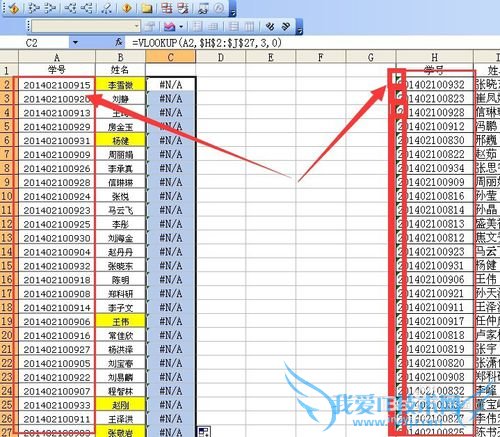Open chart toolbar options arrow
Screen dimensions: 500x437
click(300, 27)
